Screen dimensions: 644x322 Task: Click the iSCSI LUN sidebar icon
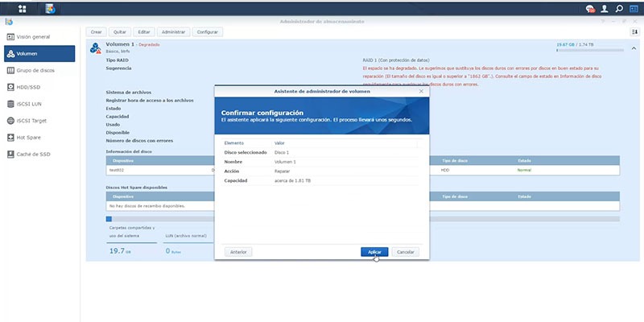(10, 104)
